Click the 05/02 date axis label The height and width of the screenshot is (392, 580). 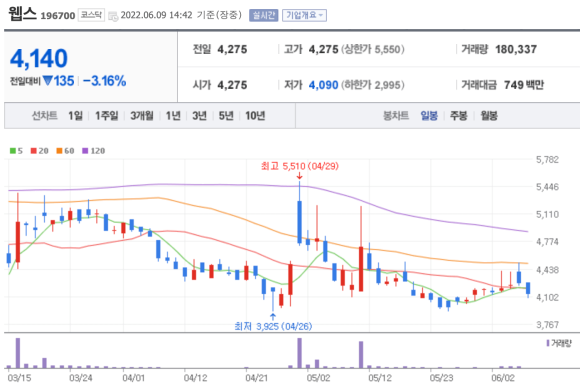(318, 378)
